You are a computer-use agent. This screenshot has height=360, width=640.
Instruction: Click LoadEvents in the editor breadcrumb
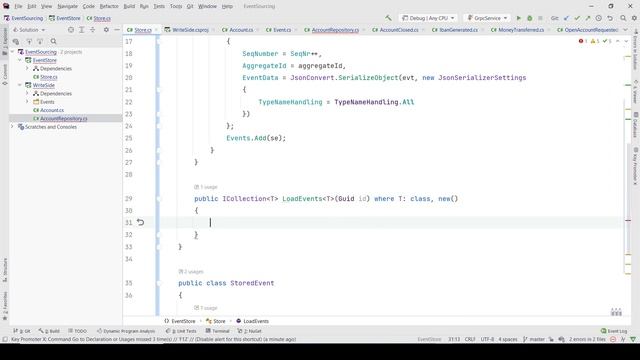tap(252, 321)
